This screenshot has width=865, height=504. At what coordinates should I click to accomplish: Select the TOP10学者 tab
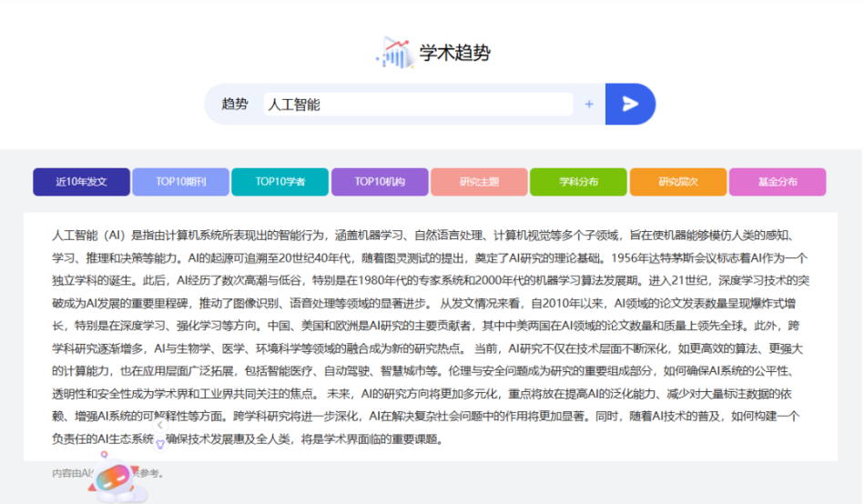[280, 182]
